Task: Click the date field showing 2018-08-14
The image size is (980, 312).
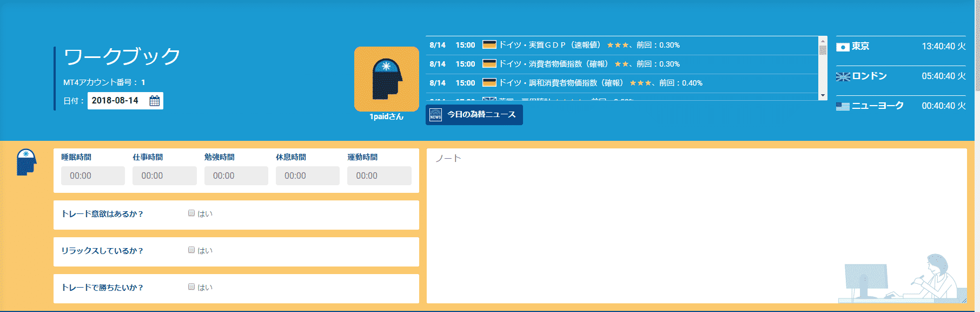Action: point(125,101)
